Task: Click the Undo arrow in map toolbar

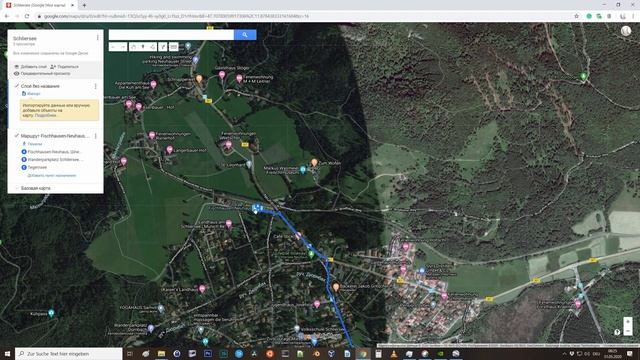Action: (113, 47)
